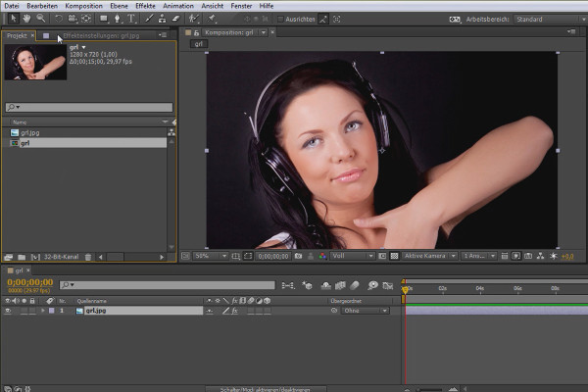Click the brainstorm icon in timeline

(372, 286)
